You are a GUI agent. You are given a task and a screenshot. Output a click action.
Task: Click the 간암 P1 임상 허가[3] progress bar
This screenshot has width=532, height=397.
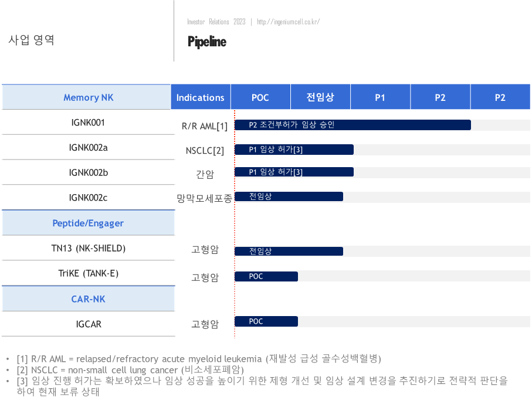tap(294, 172)
